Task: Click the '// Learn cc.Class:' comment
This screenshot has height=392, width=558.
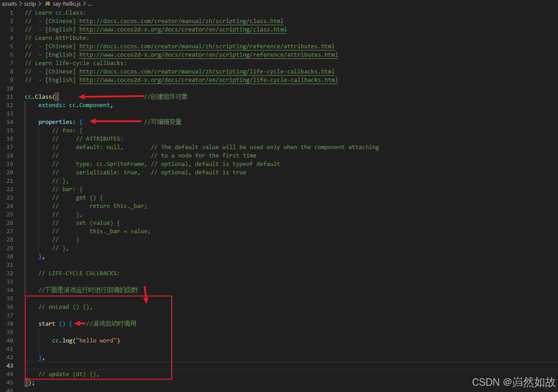Action: [x=55, y=12]
